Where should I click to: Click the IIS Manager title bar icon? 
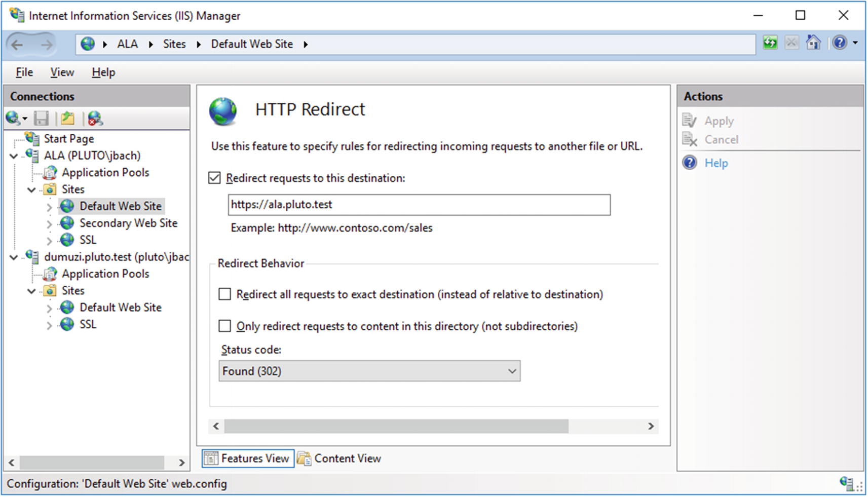tap(17, 15)
